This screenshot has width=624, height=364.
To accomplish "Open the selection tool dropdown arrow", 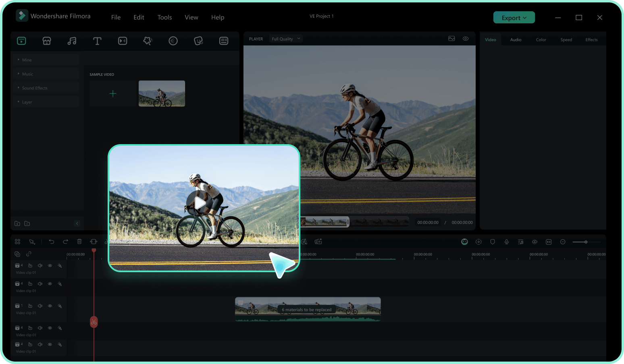I will [x=35, y=244].
